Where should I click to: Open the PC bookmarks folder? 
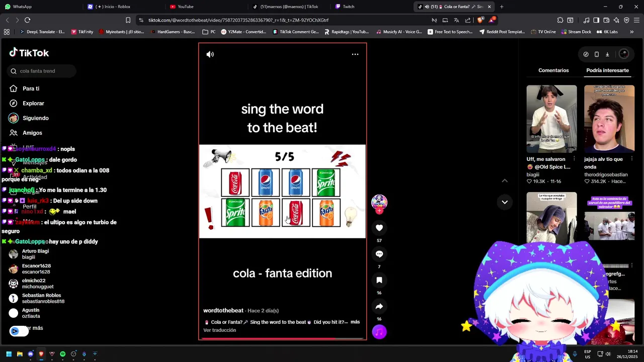pos(209,32)
